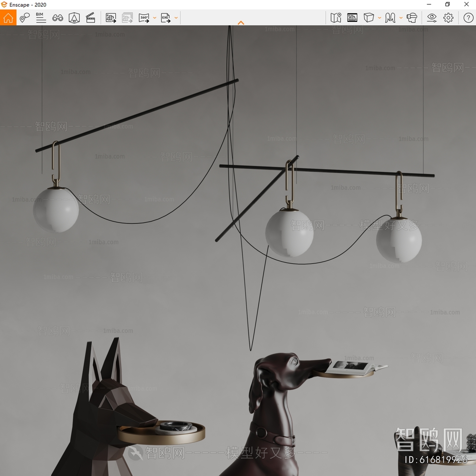Image resolution: width=476 pixels, height=476 pixels.
Task: Expand the 360 panorama dropdown arrow
Action: pyautogui.click(x=154, y=18)
